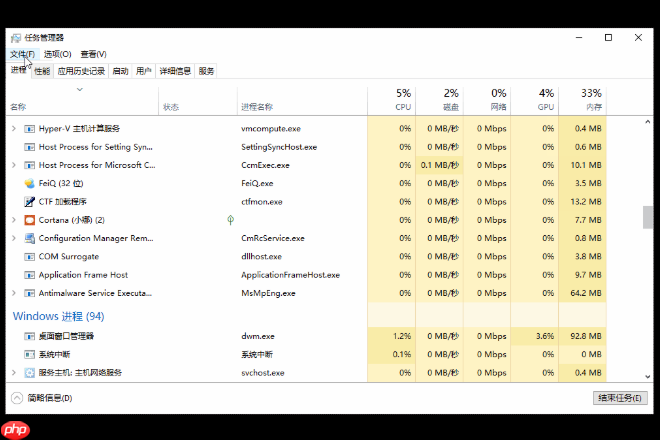Select dwm.exe process name
Screen dimensions: 660x440
[258, 336]
